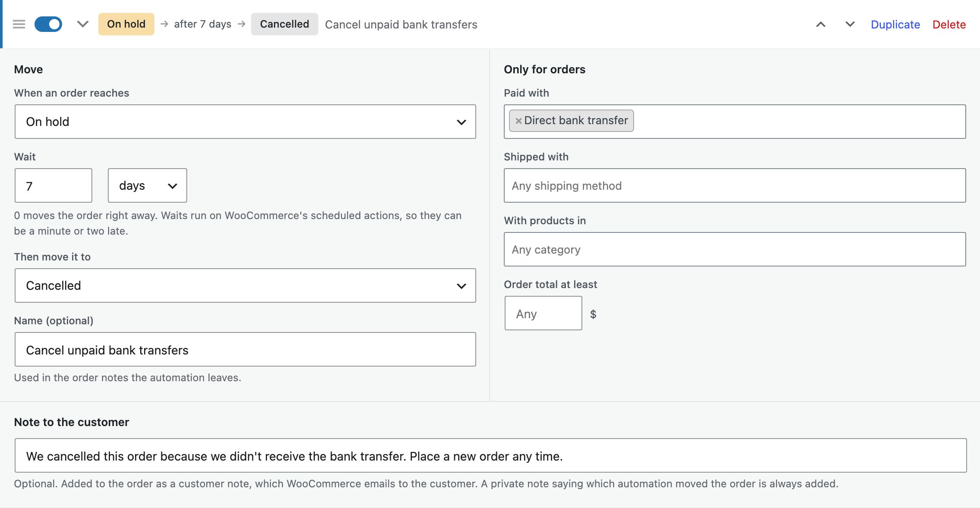Screen dimensions: 980x508
Task: Toggle the automation enabled switch off
Action: pyautogui.click(x=48, y=24)
